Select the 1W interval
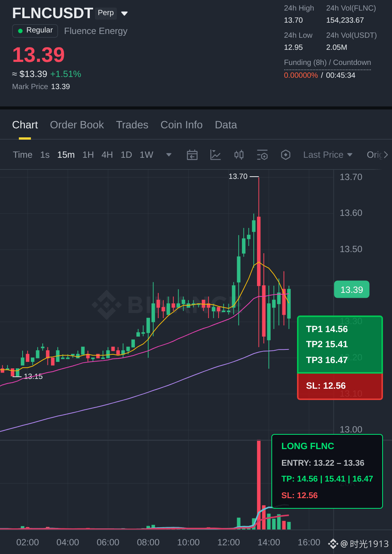 pos(146,155)
